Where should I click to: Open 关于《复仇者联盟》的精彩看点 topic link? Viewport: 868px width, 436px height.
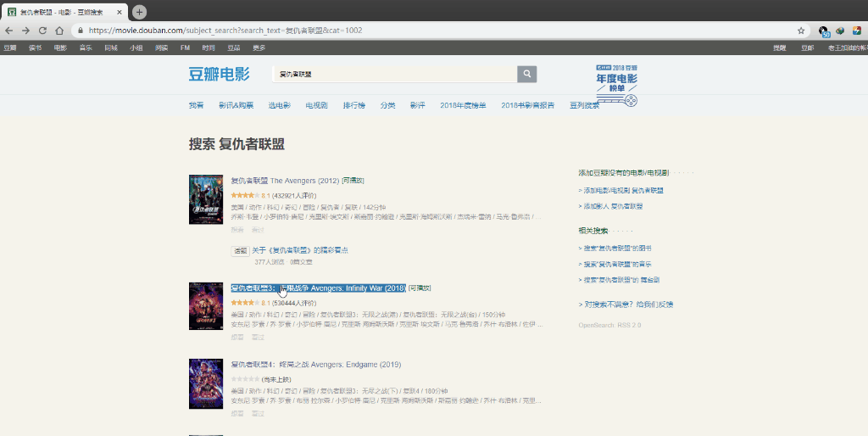(300, 250)
